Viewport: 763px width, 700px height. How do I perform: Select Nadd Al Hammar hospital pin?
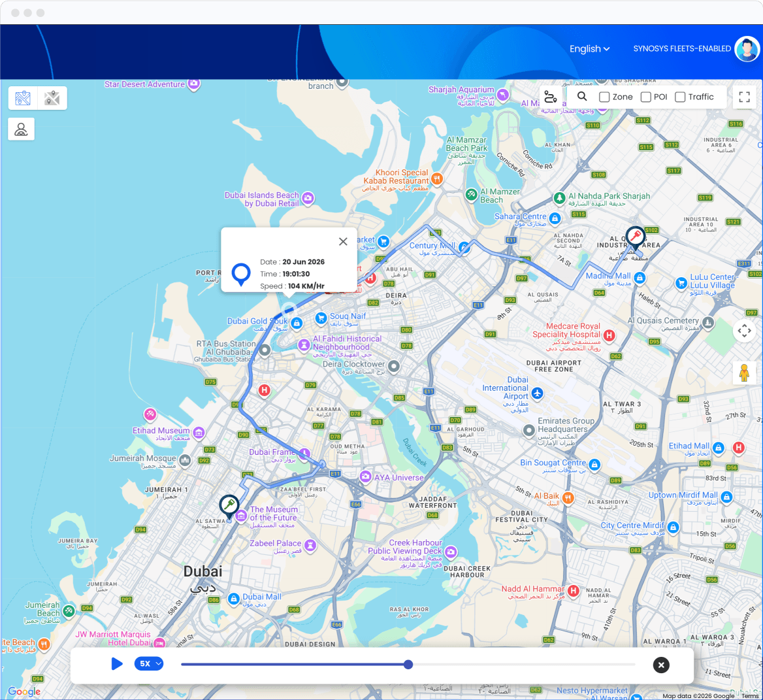point(574,590)
